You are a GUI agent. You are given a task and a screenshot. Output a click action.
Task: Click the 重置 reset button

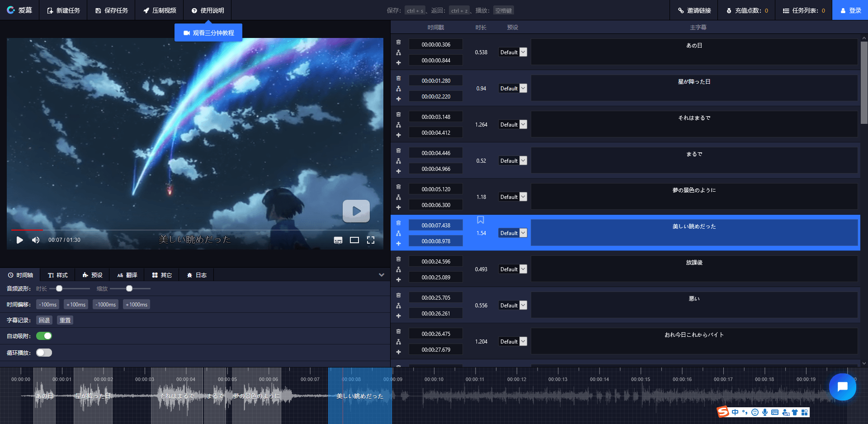tap(65, 320)
